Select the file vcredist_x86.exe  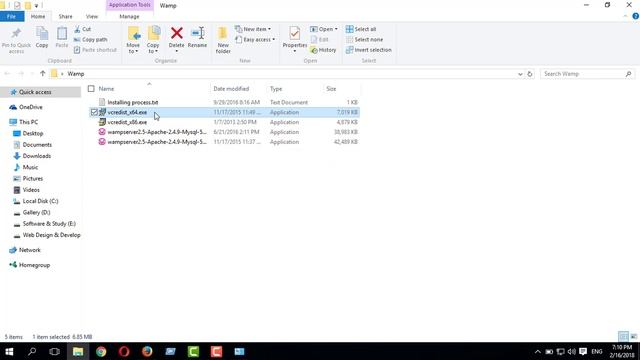pyautogui.click(x=127, y=122)
